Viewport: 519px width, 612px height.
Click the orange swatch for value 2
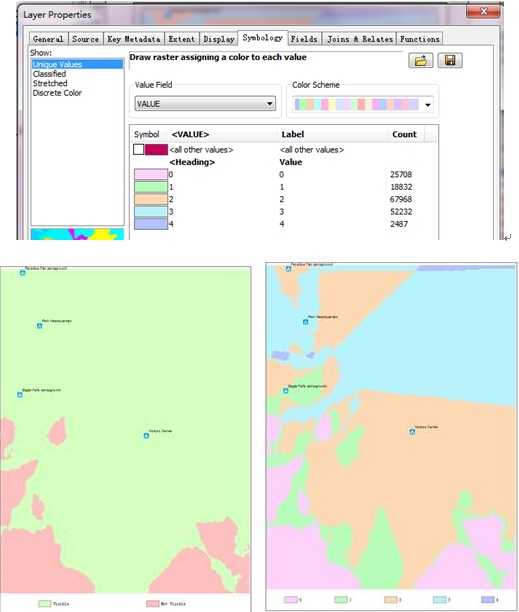coord(151,199)
